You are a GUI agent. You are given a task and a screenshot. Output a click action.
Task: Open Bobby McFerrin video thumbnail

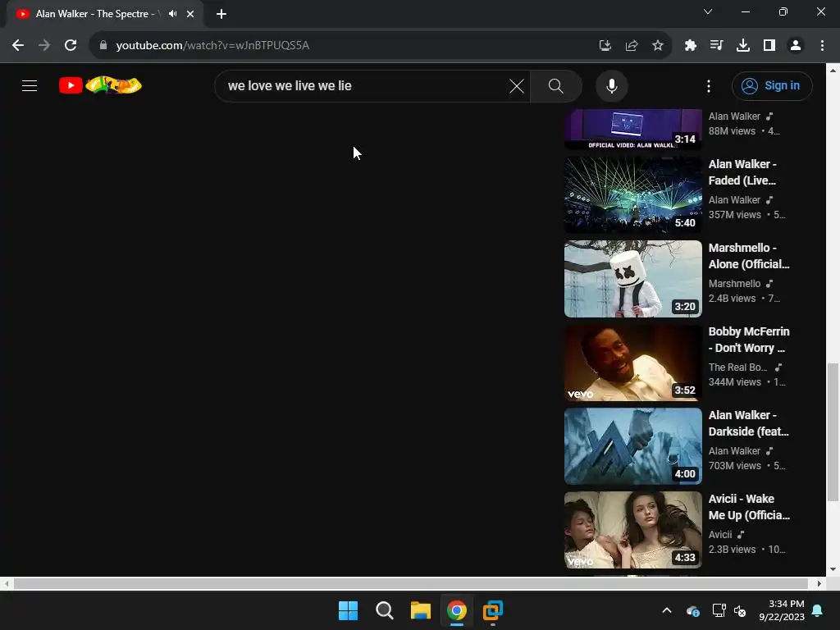pyautogui.click(x=632, y=363)
